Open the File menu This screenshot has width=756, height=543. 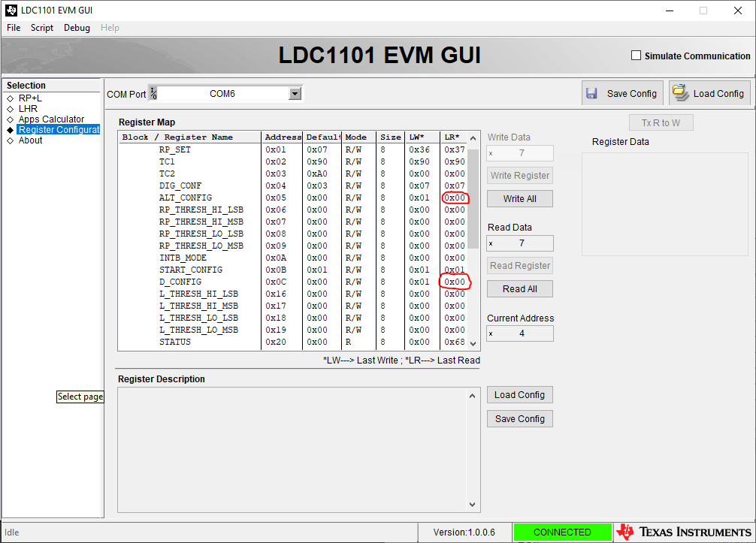[x=13, y=28]
